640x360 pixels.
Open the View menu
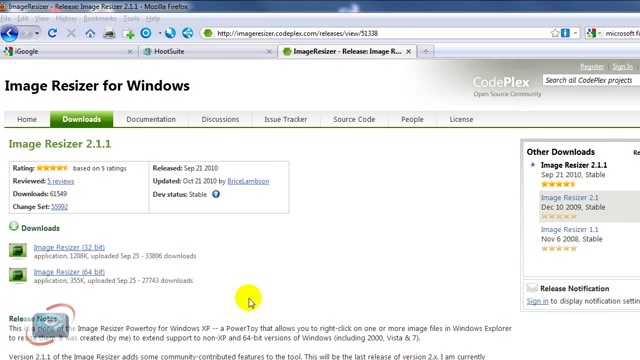[42, 18]
